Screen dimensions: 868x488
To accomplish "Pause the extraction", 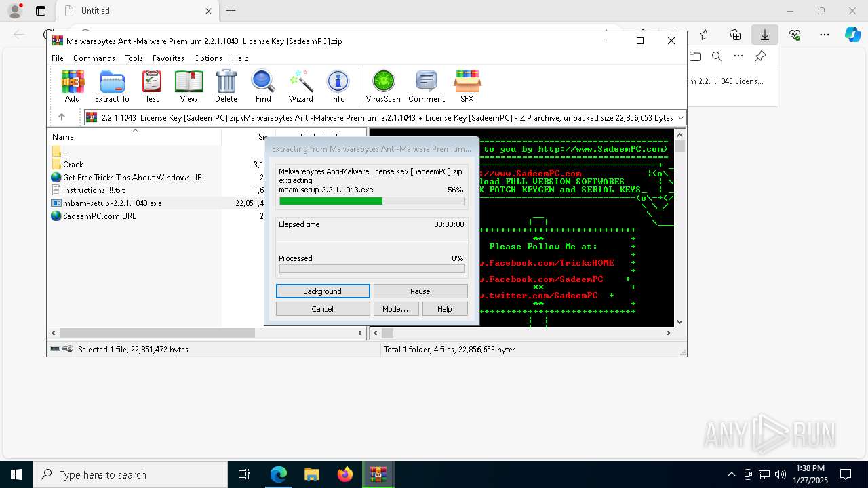I will [420, 291].
